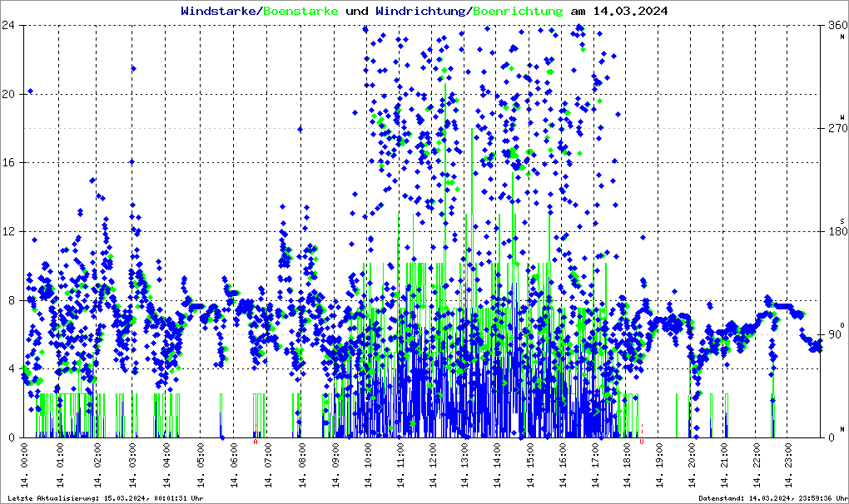Click the '12' label on the left axis
849x504 pixels.
[7, 231]
